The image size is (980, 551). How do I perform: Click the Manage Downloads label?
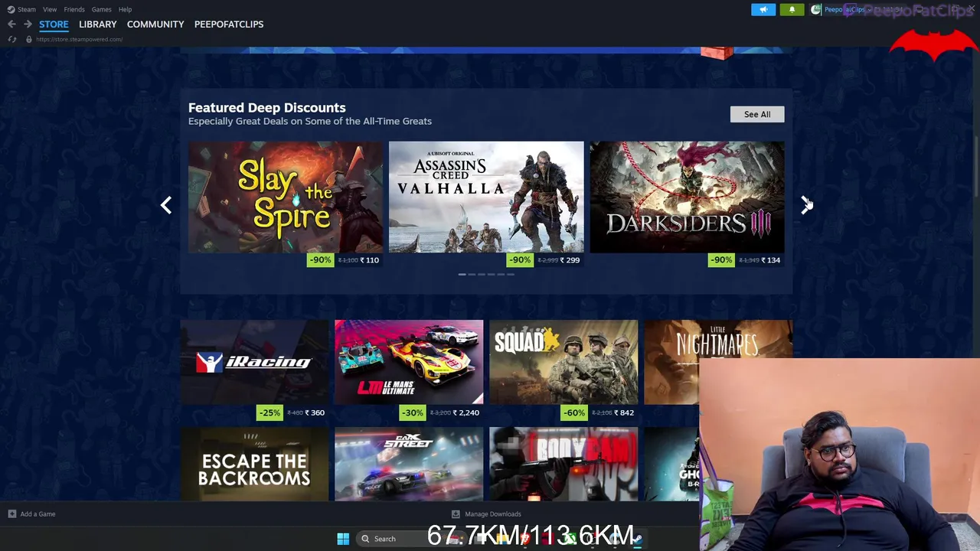[x=493, y=514]
